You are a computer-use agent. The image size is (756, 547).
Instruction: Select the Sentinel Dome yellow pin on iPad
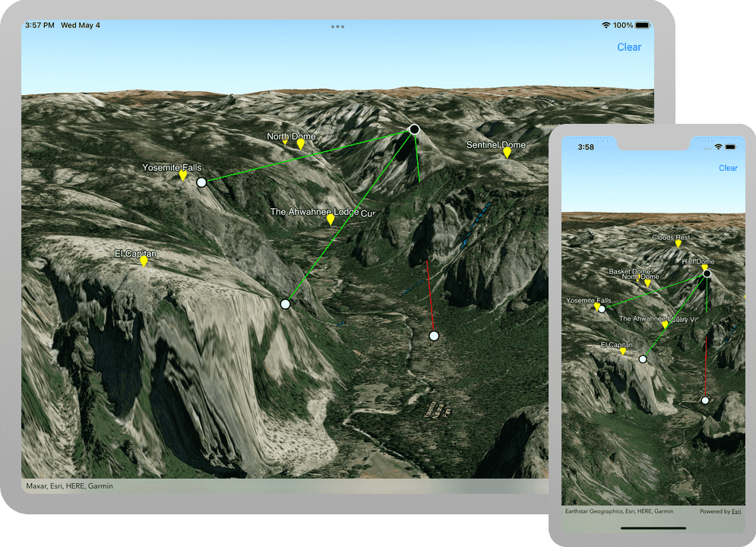[507, 153]
